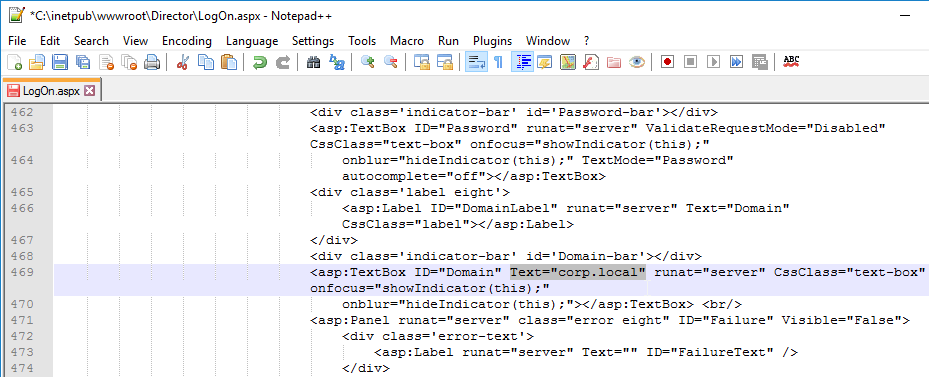Open the Encoding menu

pyautogui.click(x=187, y=41)
